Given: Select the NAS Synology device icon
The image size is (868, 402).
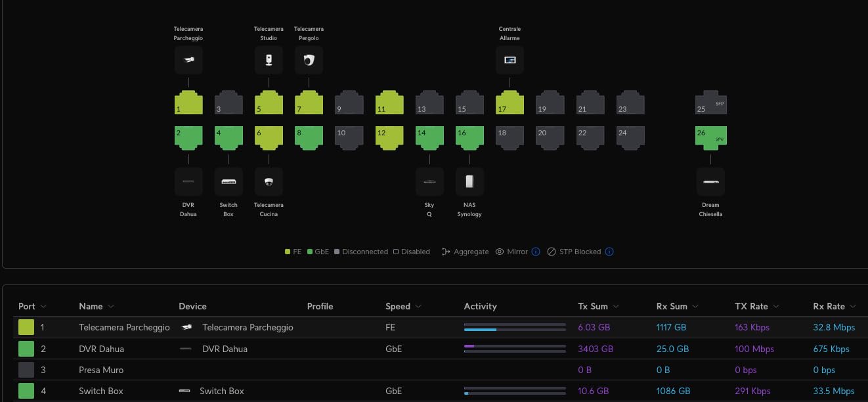Looking at the screenshot, I should pyautogui.click(x=469, y=181).
